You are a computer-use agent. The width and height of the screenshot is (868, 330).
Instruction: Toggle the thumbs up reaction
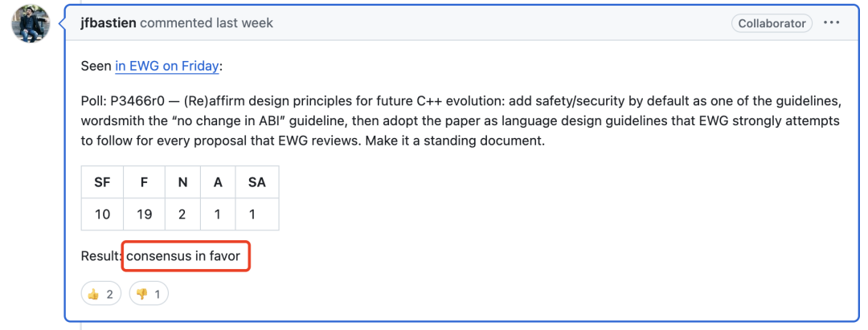point(101,294)
